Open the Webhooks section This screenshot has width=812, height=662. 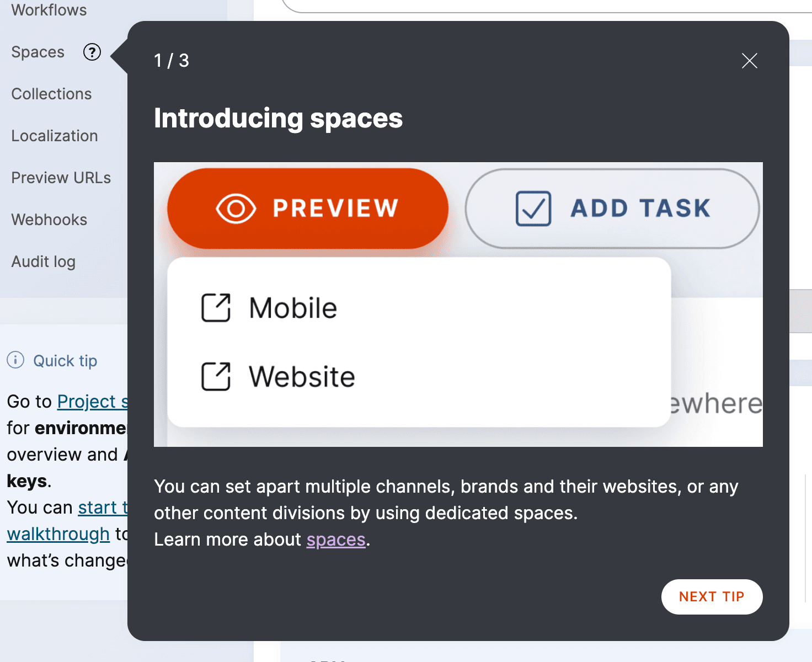pyautogui.click(x=49, y=220)
